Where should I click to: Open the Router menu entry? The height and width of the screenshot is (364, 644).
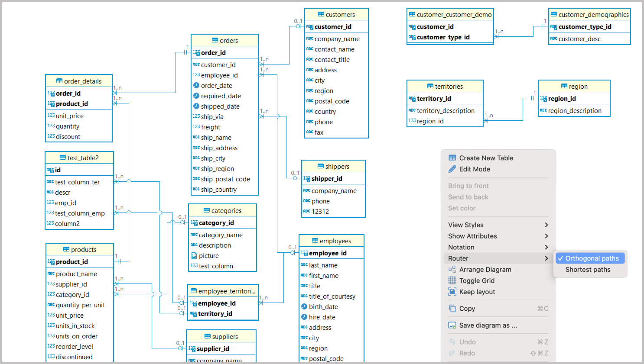pos(458,258)
